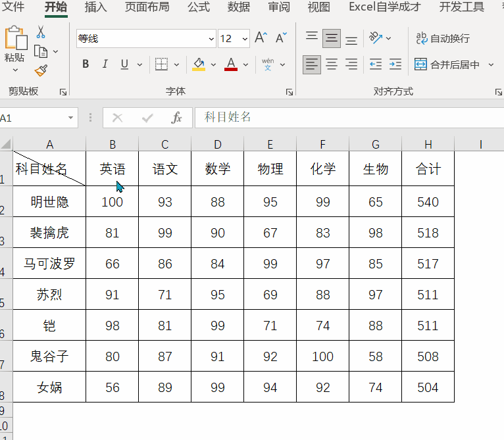Toggle 自动换行 wrap text
The width and height of the screenshot is (504, 440).
pos(443,38)
